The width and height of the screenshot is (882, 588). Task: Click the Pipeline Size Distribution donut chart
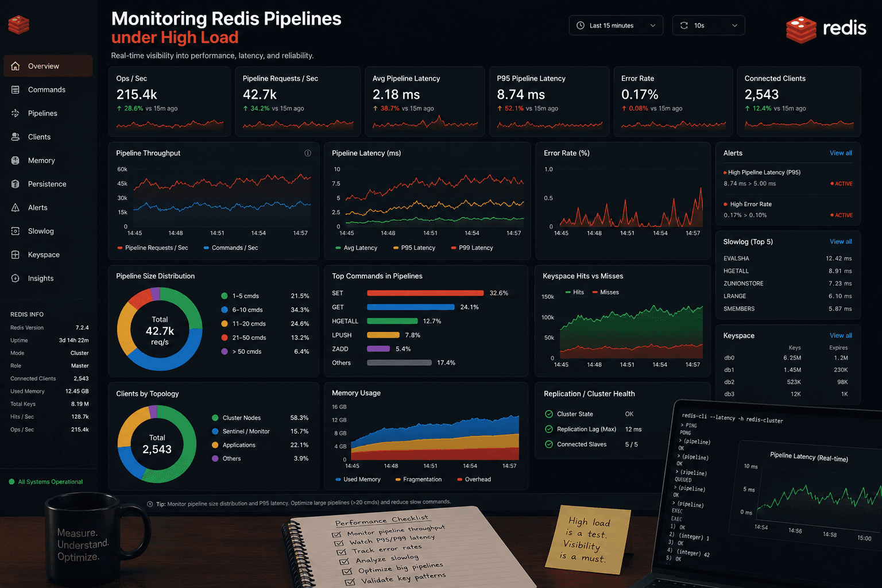pos(160,330)
